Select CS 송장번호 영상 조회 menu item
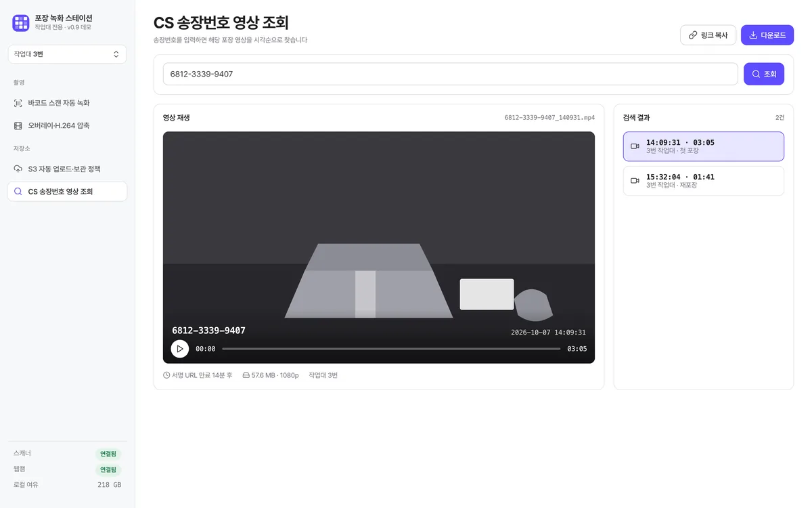Viewport: 812px width, 508px height. pyautogui.click(x=67, y=192)
